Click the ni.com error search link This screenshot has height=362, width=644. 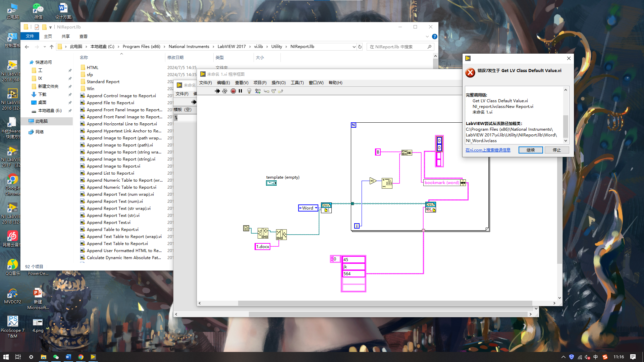point(488,150)
